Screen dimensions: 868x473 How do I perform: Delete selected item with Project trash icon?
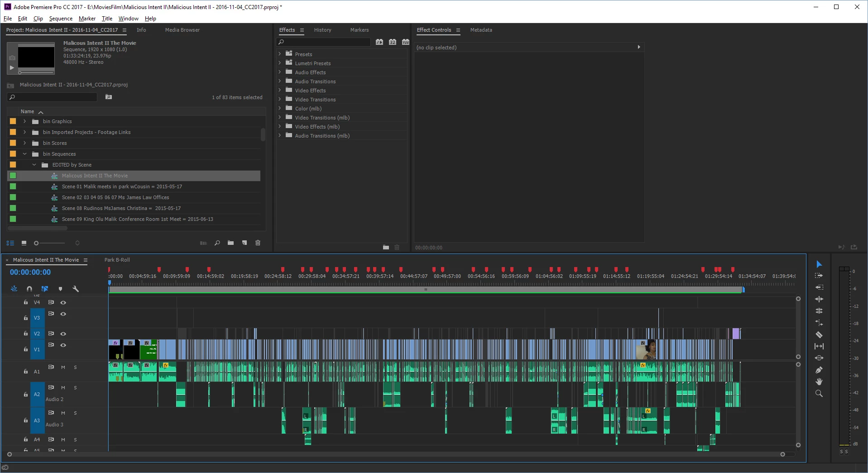click(x=258, y=243)
